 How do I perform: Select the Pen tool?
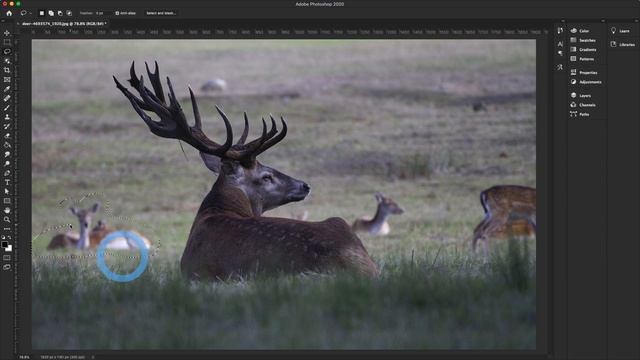(x=7, y=173)
